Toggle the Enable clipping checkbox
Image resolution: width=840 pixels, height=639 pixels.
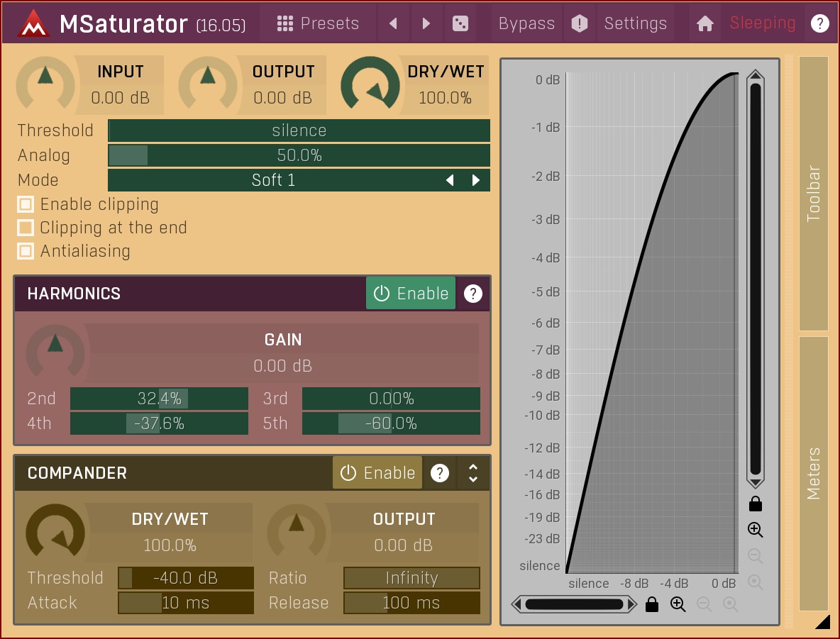tap(26, 205)
